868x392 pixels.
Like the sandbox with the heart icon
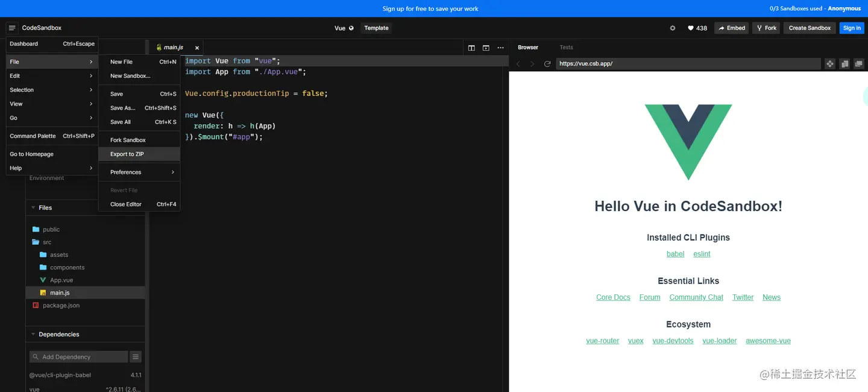tap(691, 28)
